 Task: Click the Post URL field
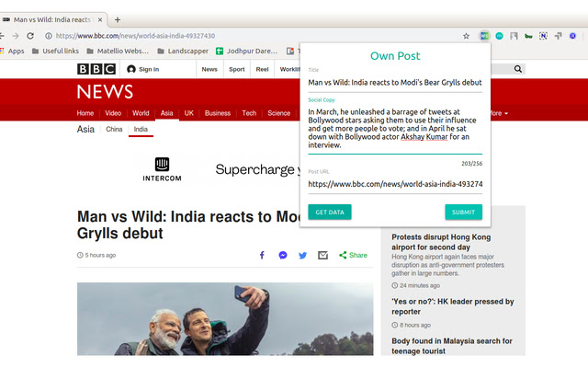(x=395, y=184)
